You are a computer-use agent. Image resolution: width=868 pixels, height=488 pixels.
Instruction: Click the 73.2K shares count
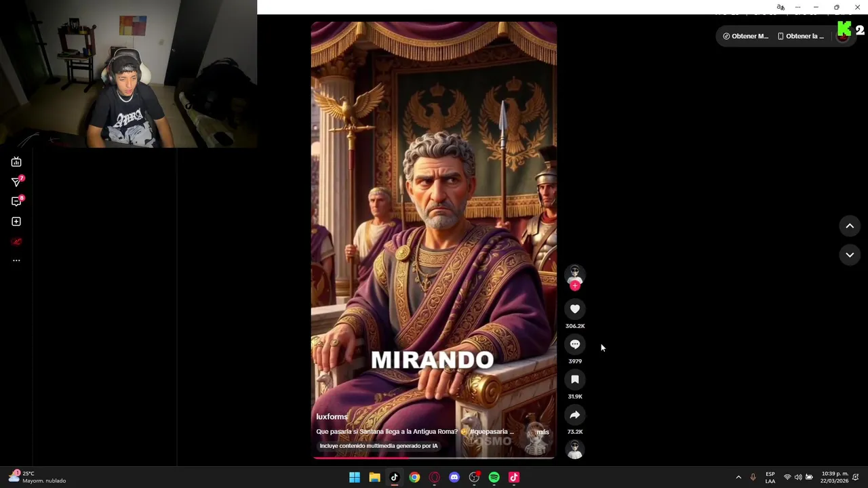tap(575, 432)
